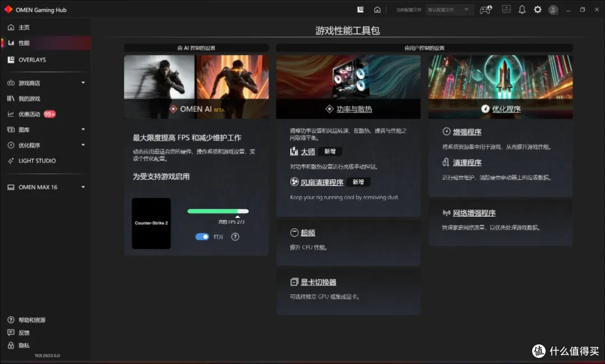Click the 帮助和资源 question icon
605x364 pixels.
(11, 320)
